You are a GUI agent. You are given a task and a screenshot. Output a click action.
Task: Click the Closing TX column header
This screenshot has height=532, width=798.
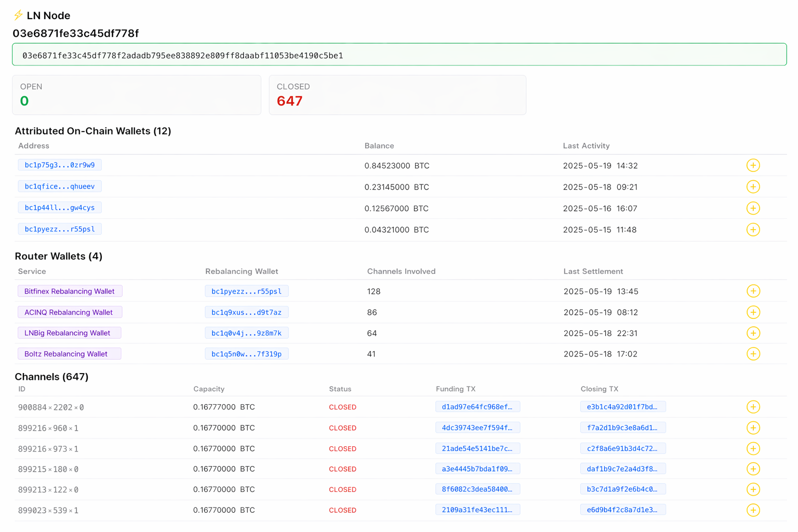click(599, 389)
